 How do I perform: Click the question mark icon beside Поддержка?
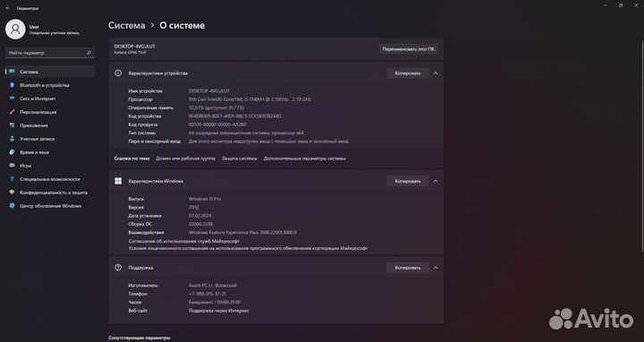[x=118, y=268]
